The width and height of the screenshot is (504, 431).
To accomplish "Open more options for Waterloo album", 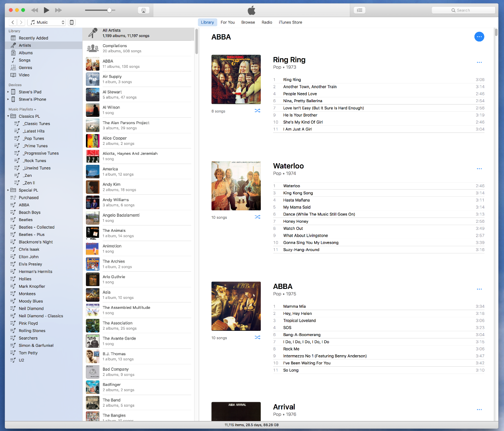I will tap(479, 168).
